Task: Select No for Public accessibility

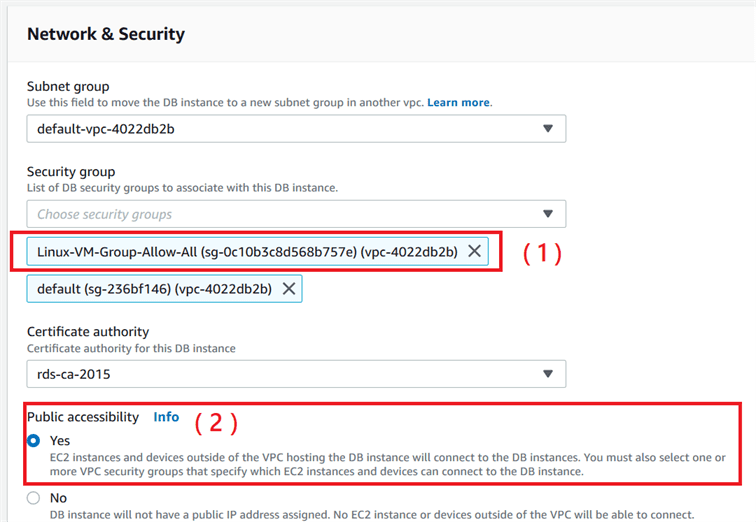Action: click(34, 498)
